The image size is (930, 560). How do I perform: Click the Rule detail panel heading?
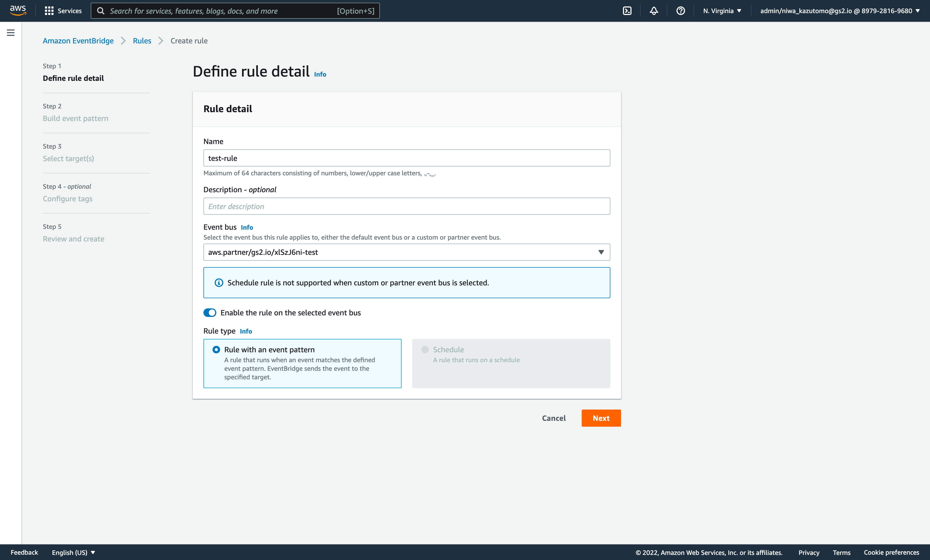(x=228, y=109)
